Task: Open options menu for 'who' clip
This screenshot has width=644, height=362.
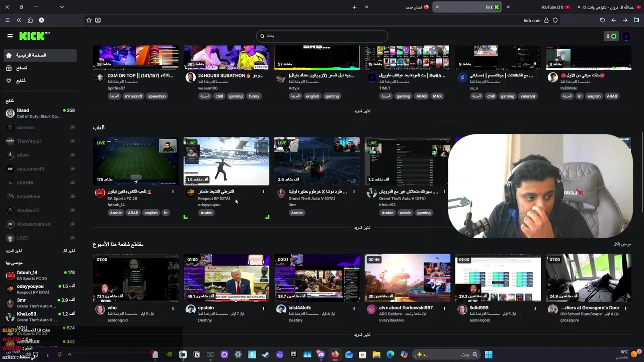Action: (x=173, y=308)
